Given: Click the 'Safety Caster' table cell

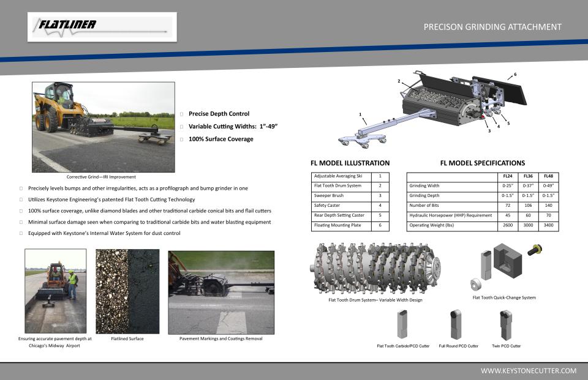Looking at the screenshot, I should (x=341, y=206).
